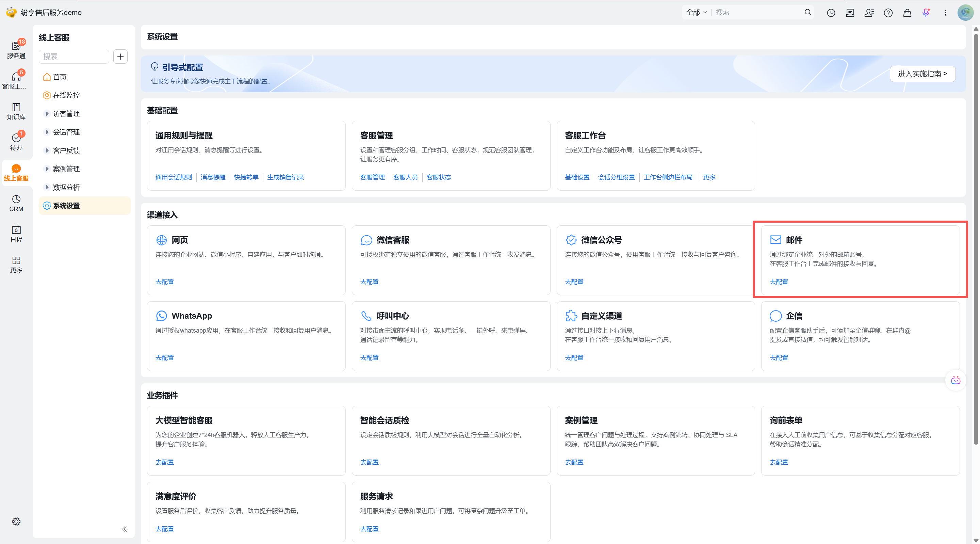
Task: Expand the 案例管理 tree item
Action: 47,169
